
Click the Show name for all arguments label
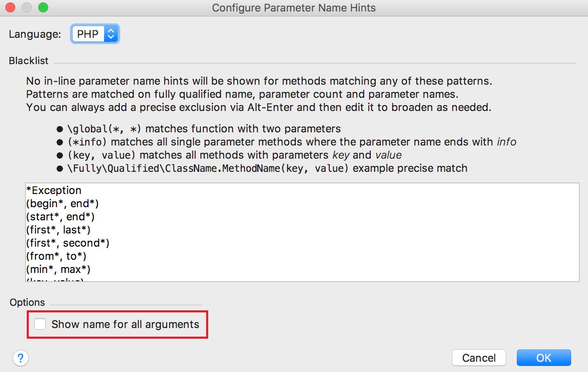(125, 324)
